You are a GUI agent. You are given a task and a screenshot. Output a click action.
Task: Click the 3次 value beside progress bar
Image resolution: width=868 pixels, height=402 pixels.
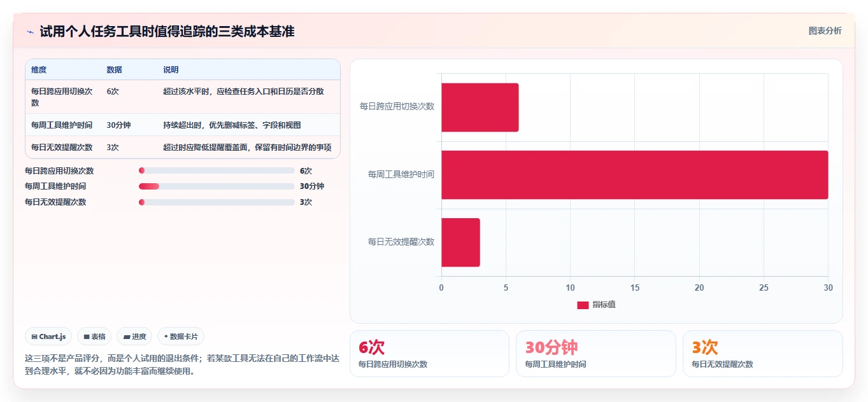tap(306, 202)
